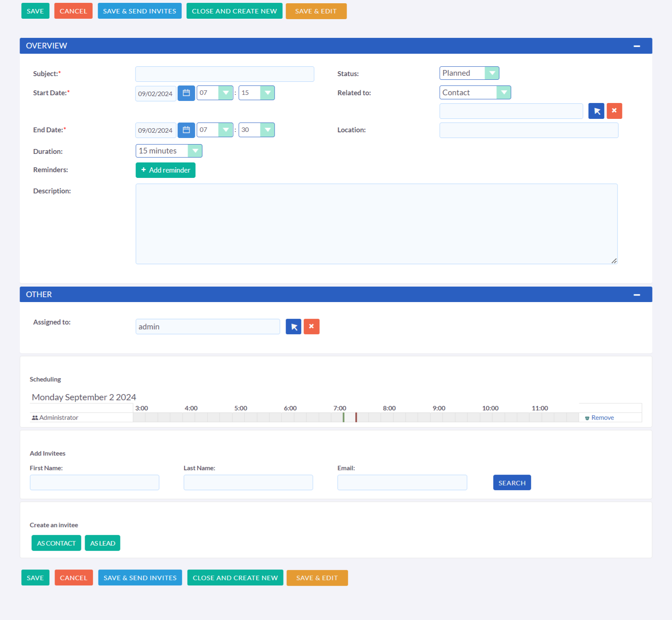This screenshot has width=672, height=620.
Task: Open the Related to type dropdown showing Contact
Action: point(475,93)
